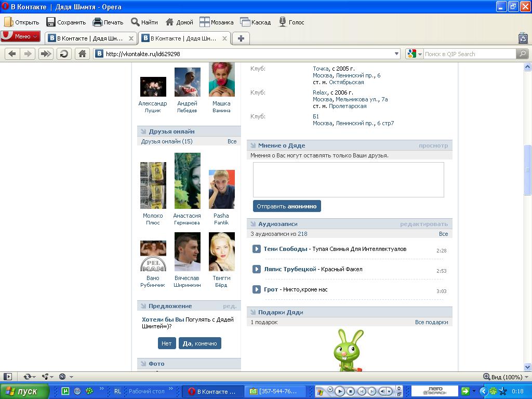Open Вячеслав Ширинкин photo
The width and height of the screenshot is (532, 399).
click(187, 251)
